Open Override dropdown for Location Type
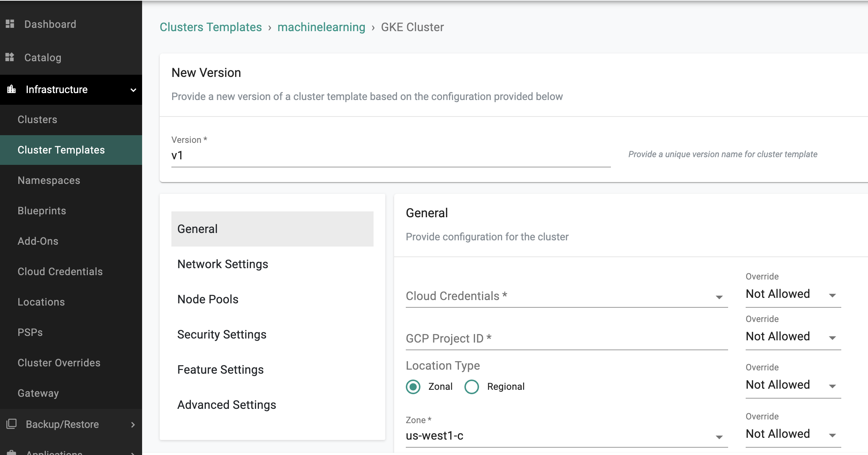Viewport: 868px width, 455px height. 793,385
